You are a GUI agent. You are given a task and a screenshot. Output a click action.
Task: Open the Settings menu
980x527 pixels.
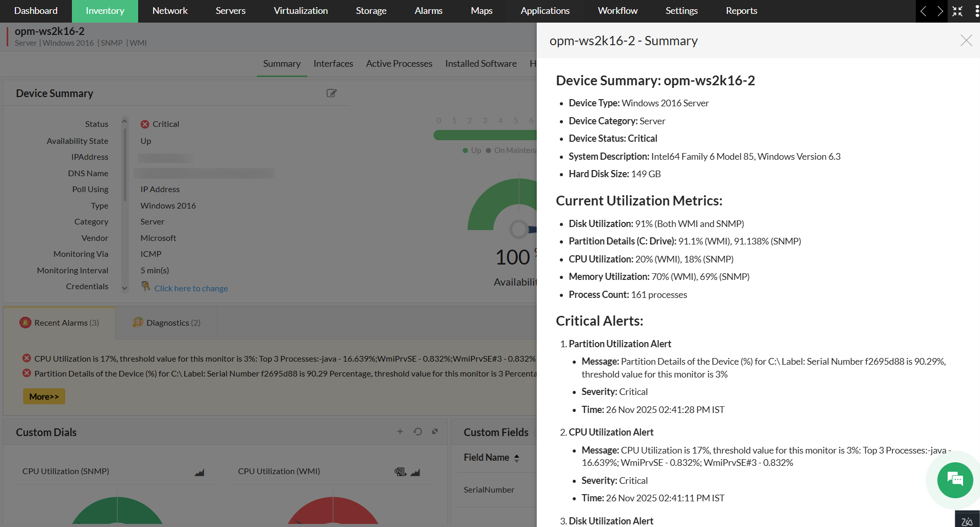pyautogui.click(x=682, y=11)
